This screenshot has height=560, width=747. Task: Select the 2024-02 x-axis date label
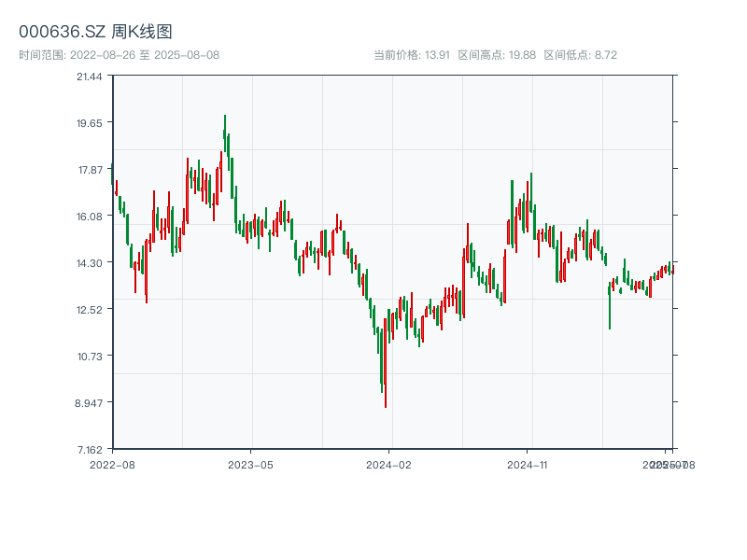pyautogui.click(x=388, y=464)
